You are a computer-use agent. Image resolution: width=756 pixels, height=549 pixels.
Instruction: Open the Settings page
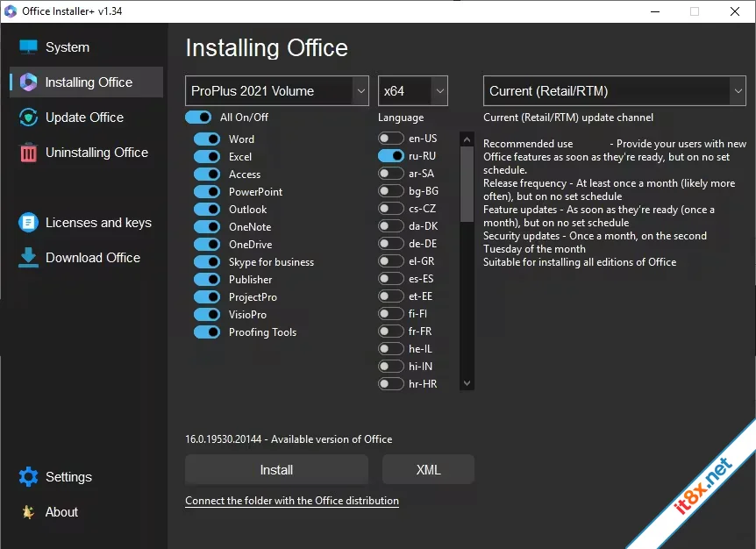coord(86,477)
